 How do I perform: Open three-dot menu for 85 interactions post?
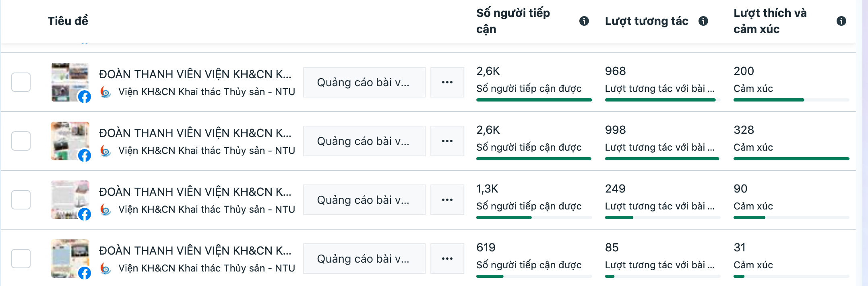click(447, 259)
